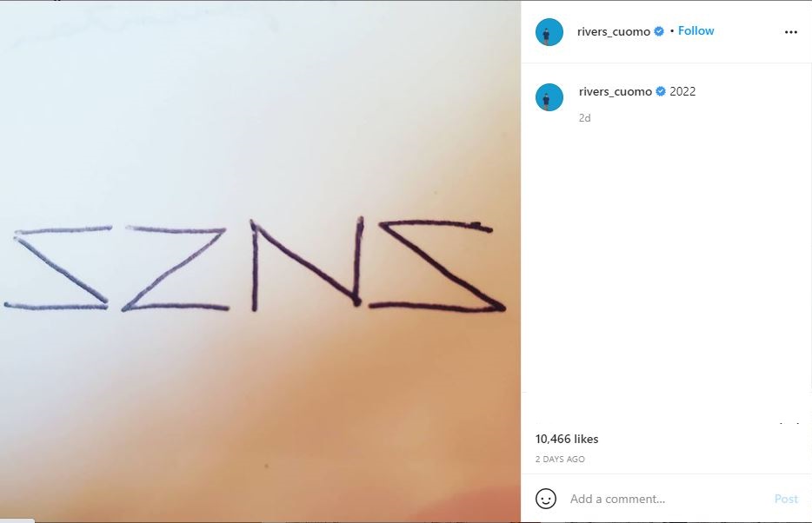Click the emoji smiley icon
This screenshot has height=523, width=812.
(x=546, y=499)
